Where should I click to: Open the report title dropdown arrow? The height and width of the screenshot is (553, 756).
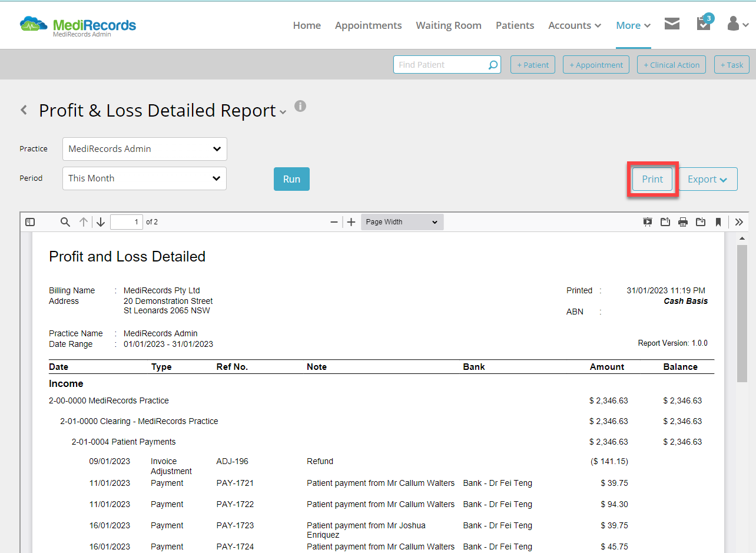[x=283, y=112]
